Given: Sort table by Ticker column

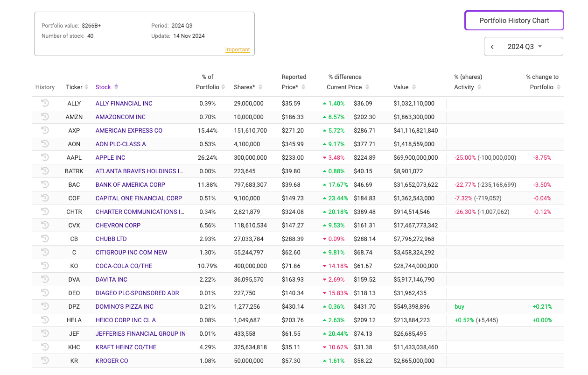Looking at the screenshot, I should pos(77,87).
